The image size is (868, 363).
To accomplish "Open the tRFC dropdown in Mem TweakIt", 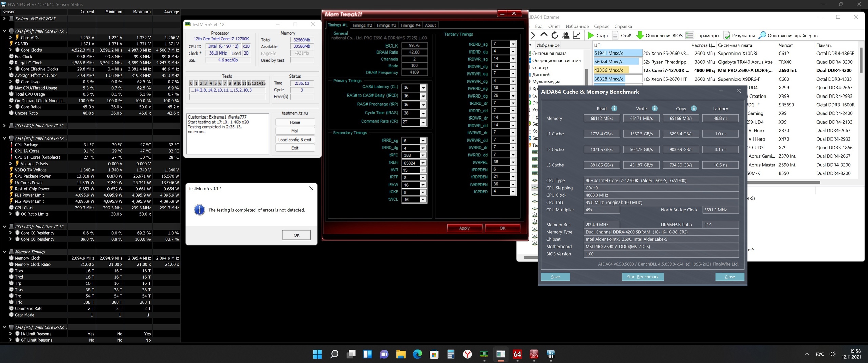I will [x=423, y=155].
